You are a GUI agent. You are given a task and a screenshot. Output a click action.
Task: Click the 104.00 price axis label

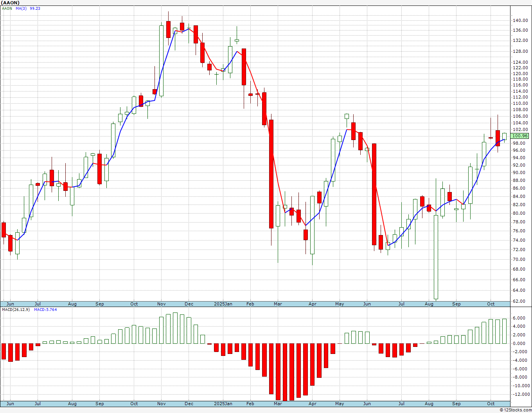coord(520,123)
